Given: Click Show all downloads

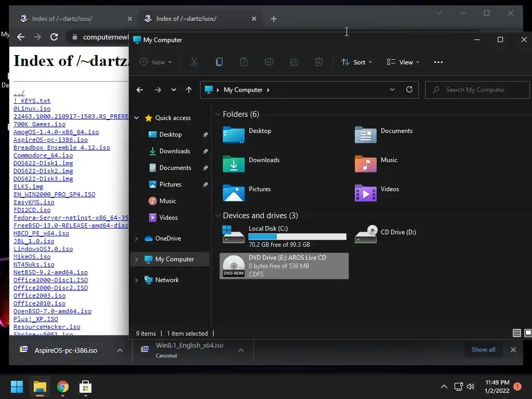Looking at the screenshot, I should coord(483,350).
